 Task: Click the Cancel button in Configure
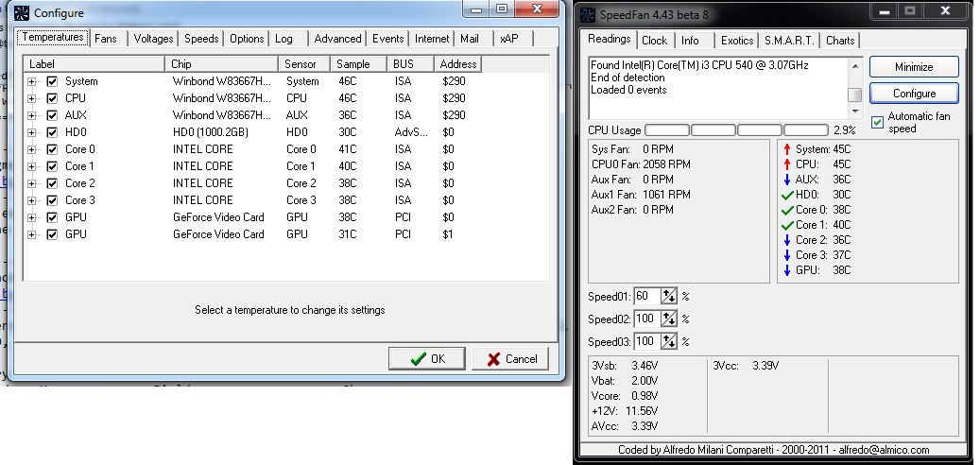tap(510, 359)
